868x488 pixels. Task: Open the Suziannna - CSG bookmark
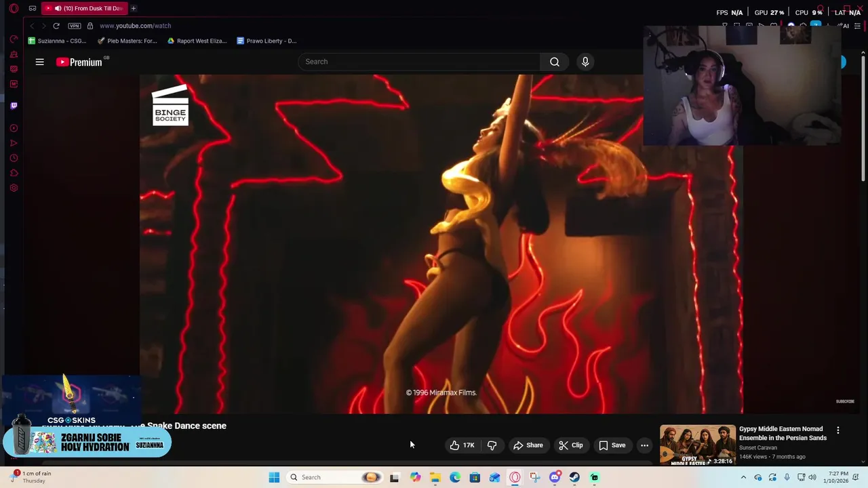[57, 41]
